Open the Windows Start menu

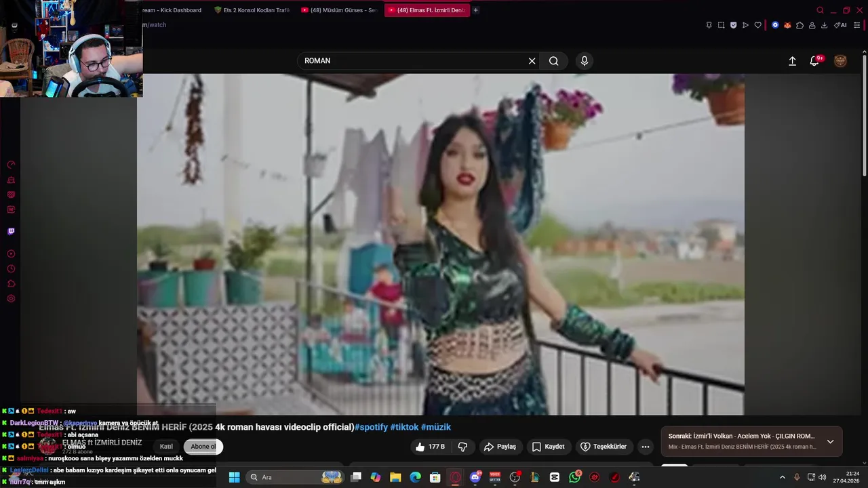click(234, 477)
